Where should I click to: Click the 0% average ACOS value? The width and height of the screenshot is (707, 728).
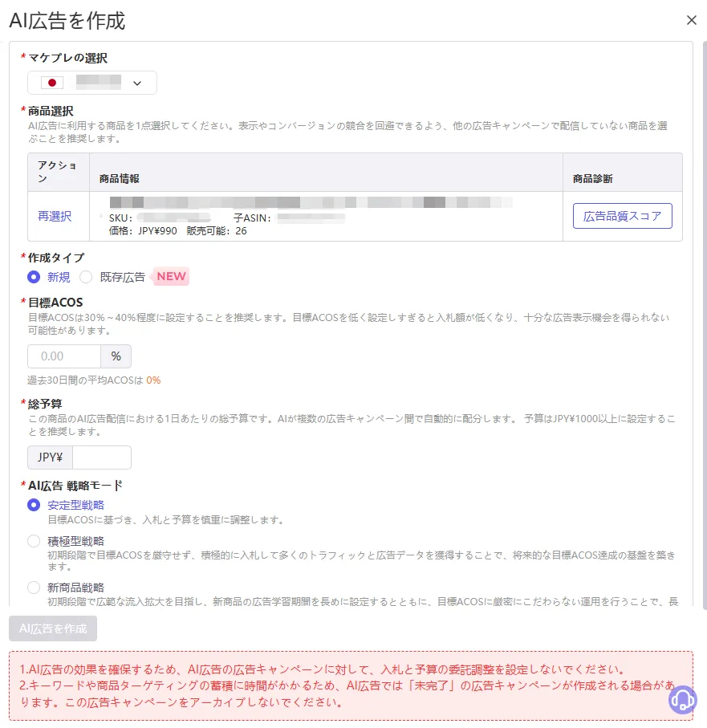[153, 380]
